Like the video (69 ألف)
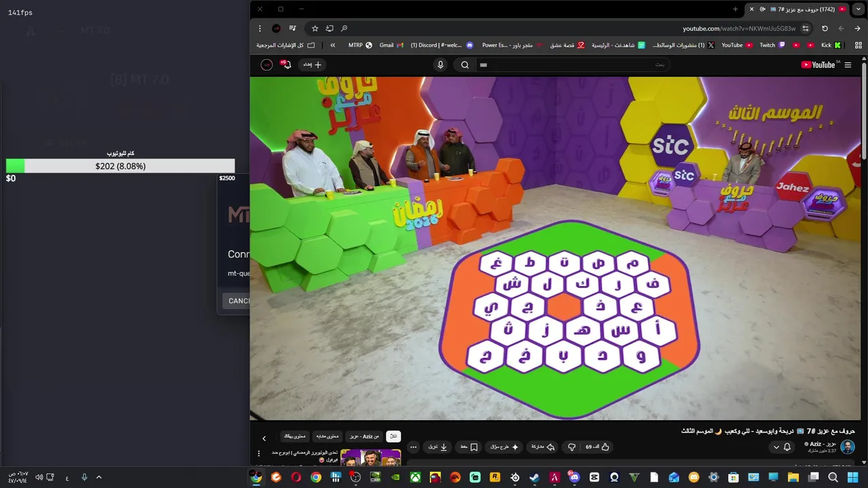 [597, 447]
